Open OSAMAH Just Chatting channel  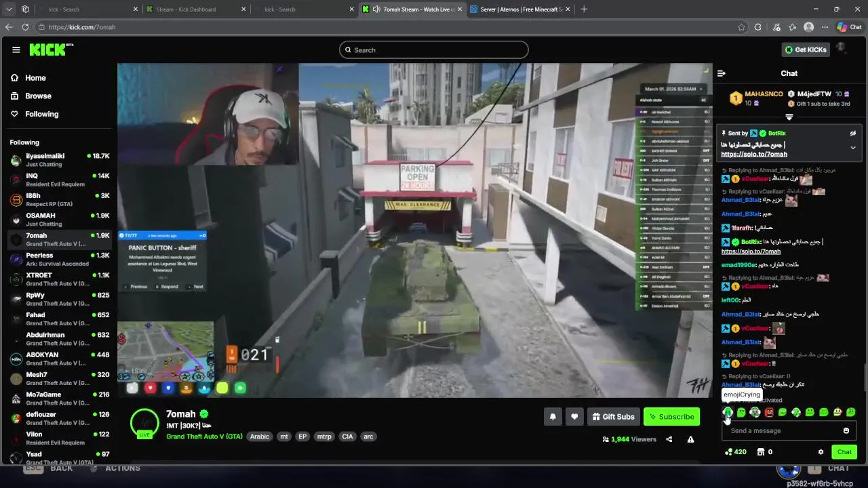[x=60, y=220]
